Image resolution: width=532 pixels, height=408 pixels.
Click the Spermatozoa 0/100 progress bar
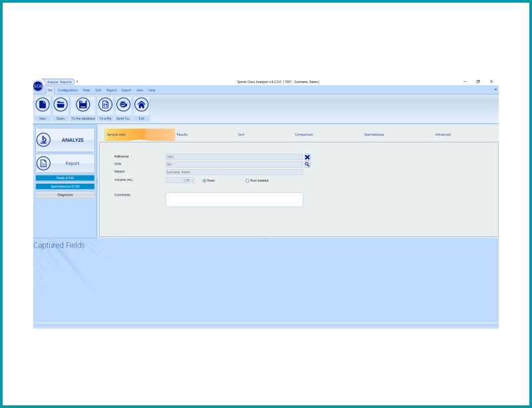(65, 186)
